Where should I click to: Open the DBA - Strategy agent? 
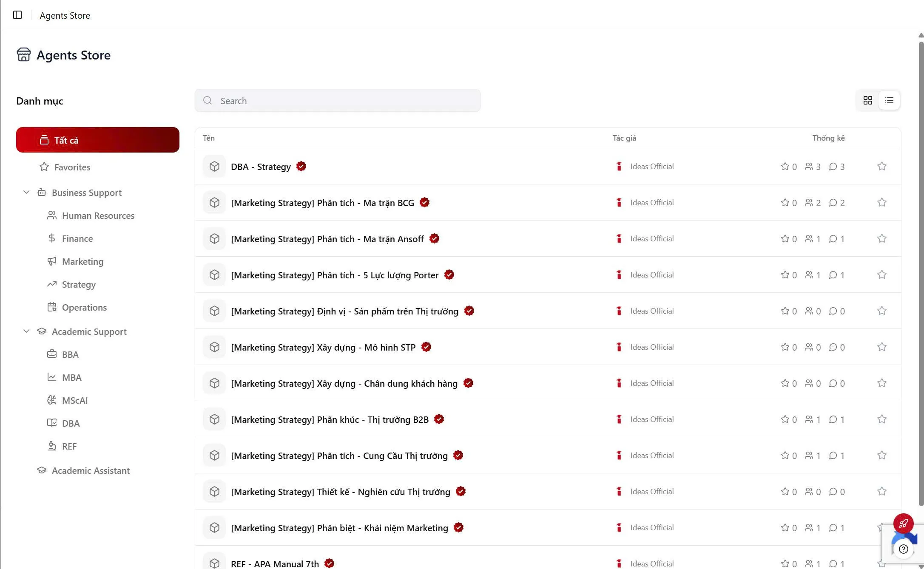click(x=261, y=167)
